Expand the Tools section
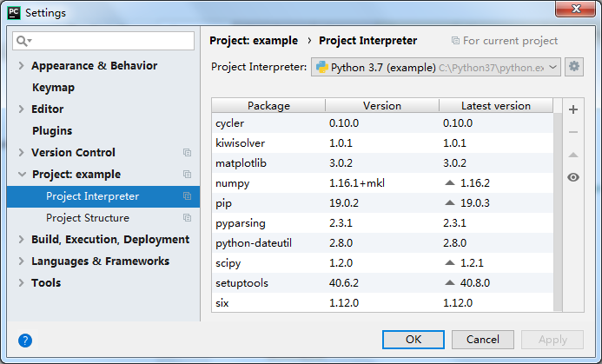 (21, 283)
